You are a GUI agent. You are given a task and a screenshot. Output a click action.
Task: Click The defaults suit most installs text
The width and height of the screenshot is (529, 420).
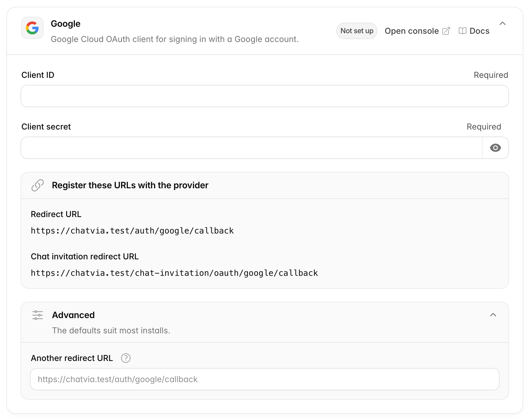pos(111,330)
